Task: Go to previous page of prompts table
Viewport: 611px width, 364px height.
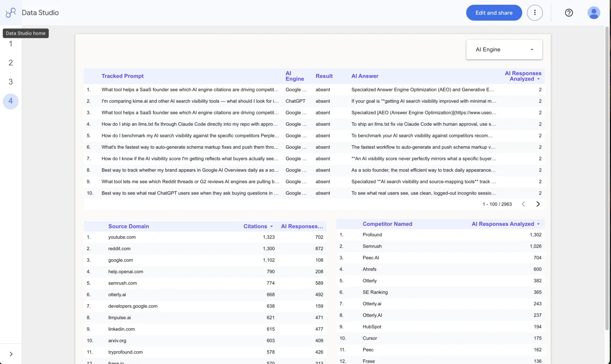Action: click(523, 204)
